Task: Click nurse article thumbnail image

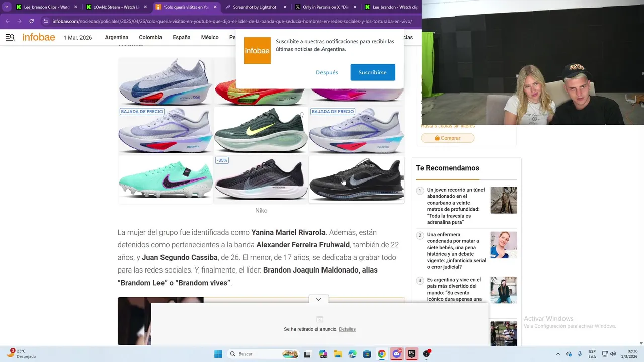Action: [x=504, y=245]
